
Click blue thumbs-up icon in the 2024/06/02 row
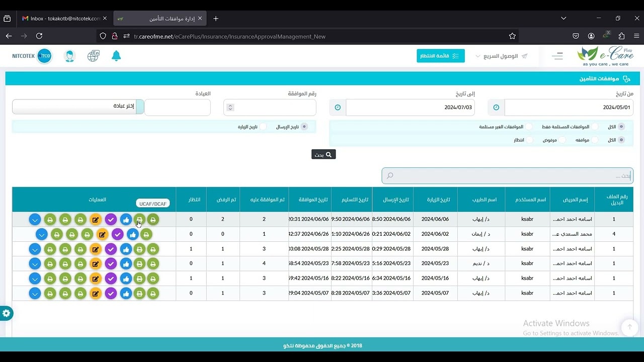pos(132,234)
